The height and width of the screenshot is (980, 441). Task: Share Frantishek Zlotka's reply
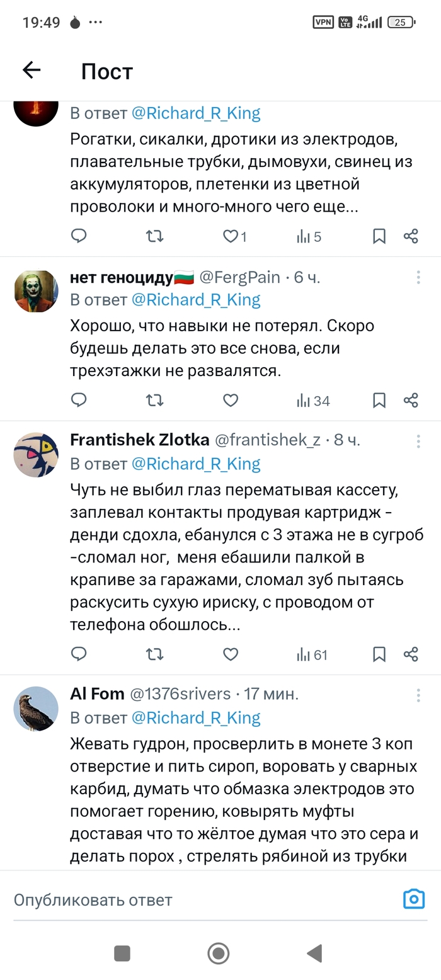(411, 654)
